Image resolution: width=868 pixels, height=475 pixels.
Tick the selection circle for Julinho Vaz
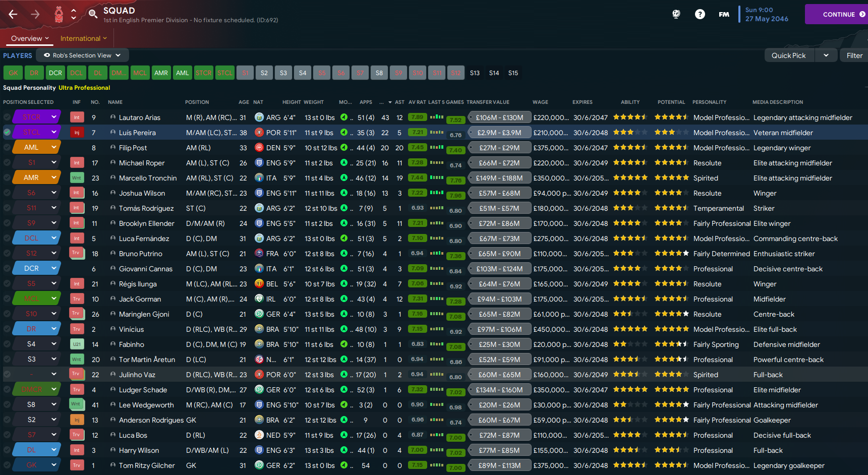pyautogui.click(x=7, y=375)
